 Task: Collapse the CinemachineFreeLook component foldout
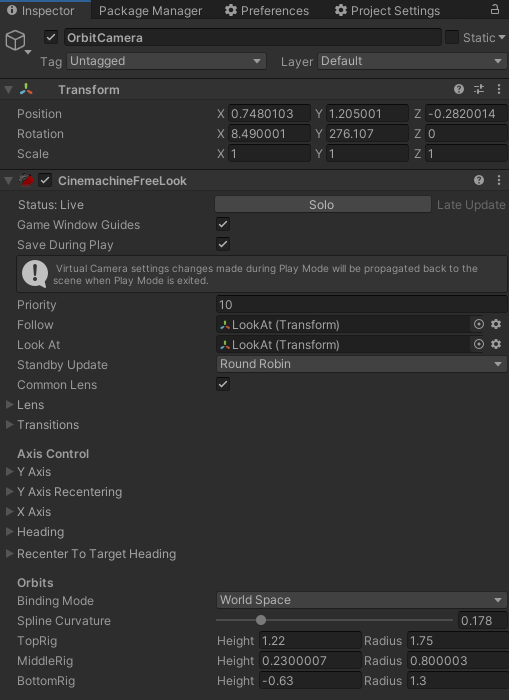point(8,181)
